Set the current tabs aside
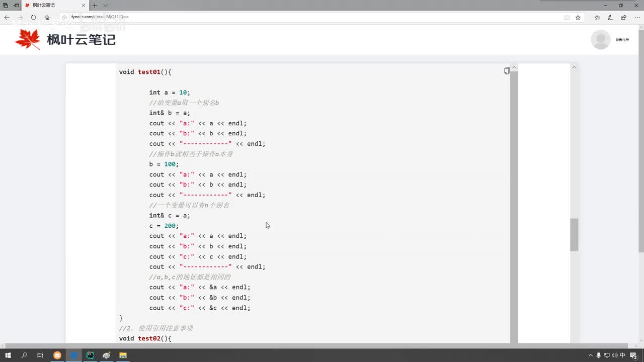 pos(16,5)
